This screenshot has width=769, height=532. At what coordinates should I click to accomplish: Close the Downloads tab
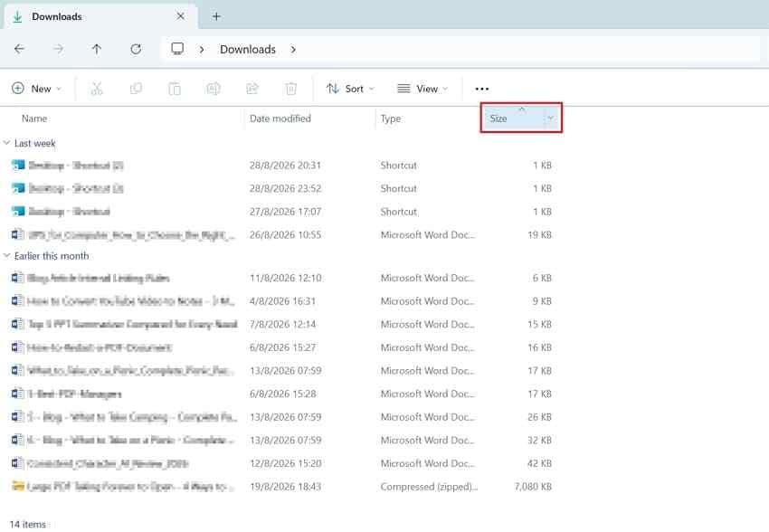pyautogui.click(x=180, y=16)
